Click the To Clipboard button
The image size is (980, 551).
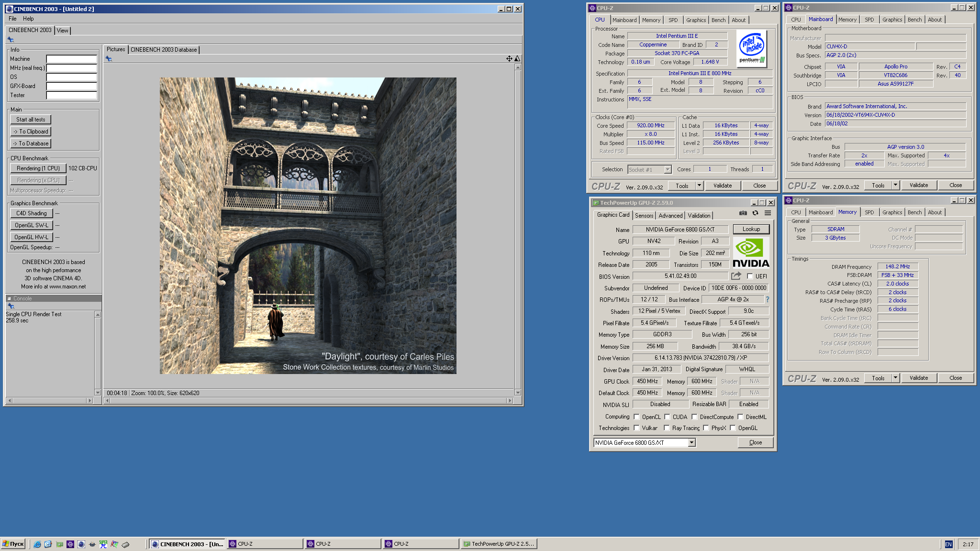pos(31,132)
